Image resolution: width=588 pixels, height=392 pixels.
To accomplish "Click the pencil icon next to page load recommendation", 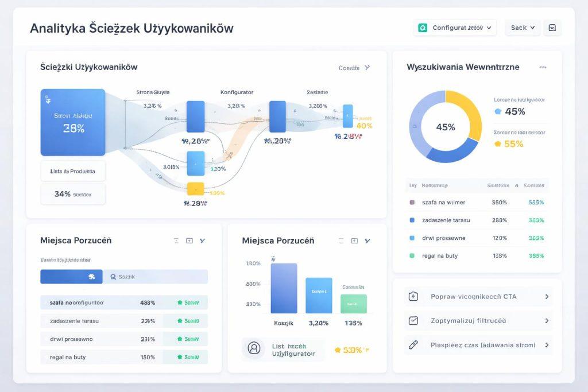I will click(413, 345).
